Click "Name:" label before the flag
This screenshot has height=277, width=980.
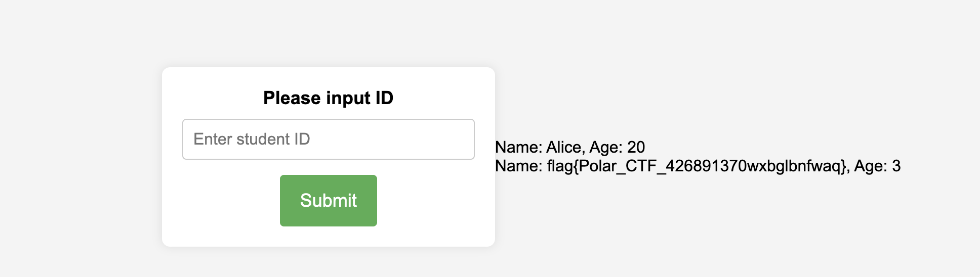[x=518, y=166]
